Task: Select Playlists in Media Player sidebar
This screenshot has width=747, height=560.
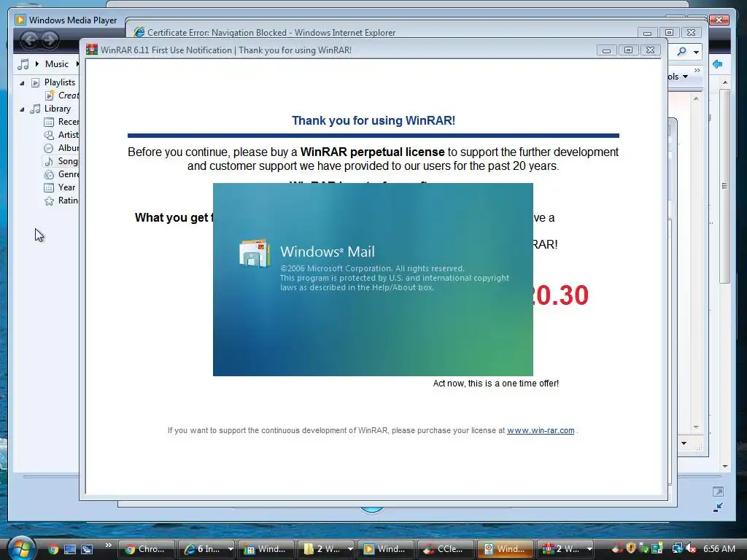Action: (x=60, y=82)
